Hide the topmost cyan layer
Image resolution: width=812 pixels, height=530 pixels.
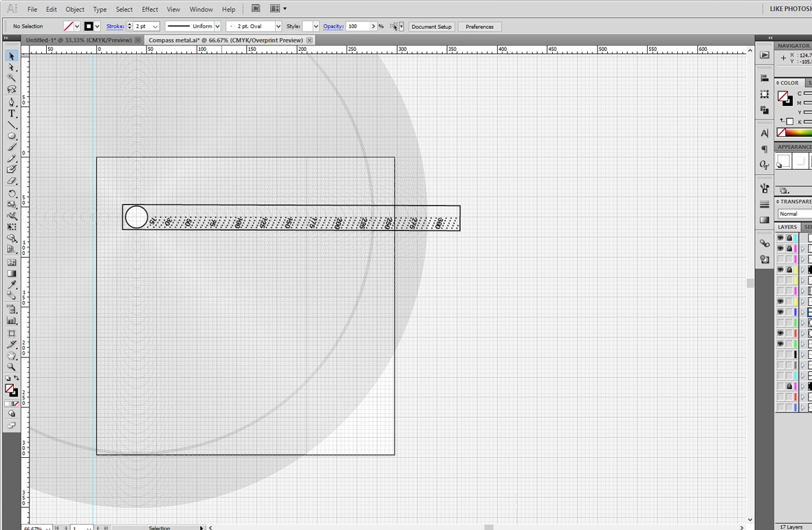pyautogui.click(x=780, y=238)
